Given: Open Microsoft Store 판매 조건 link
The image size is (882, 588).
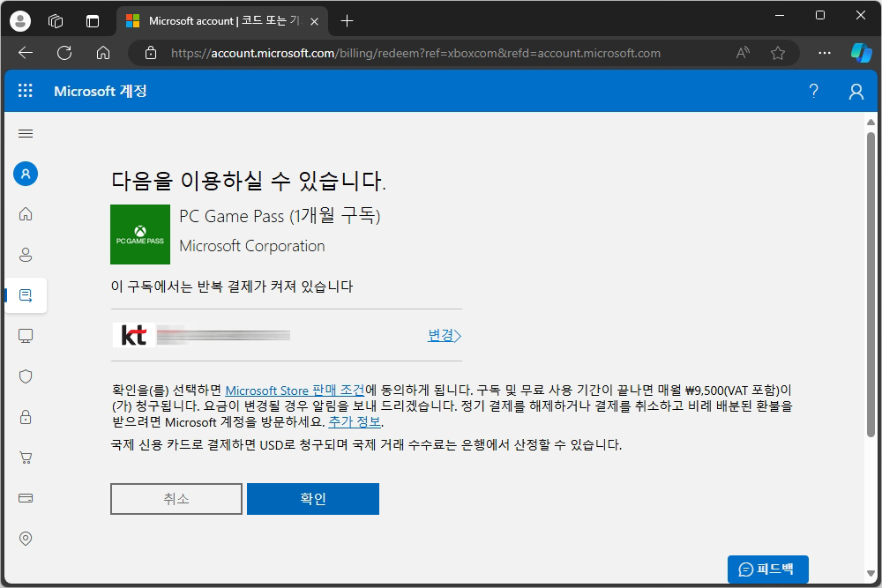Looking at the screenshot, I should tap(295, 391).
